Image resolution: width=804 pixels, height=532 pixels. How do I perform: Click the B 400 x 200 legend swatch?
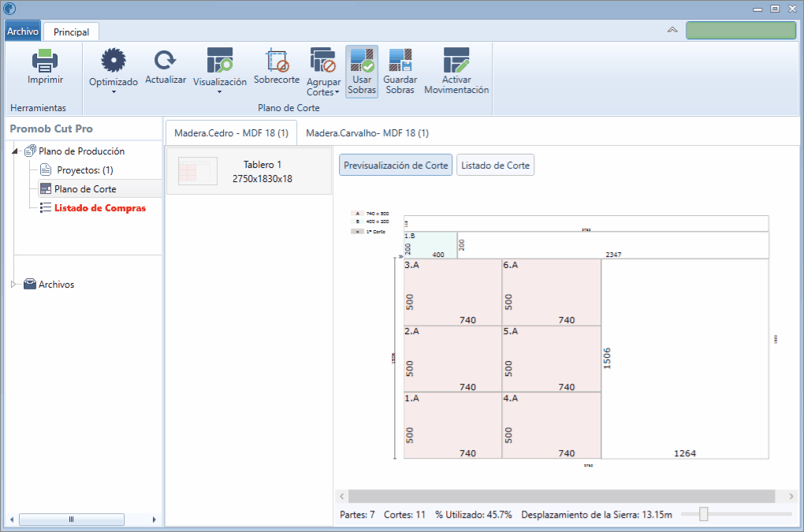coord(357,221)
